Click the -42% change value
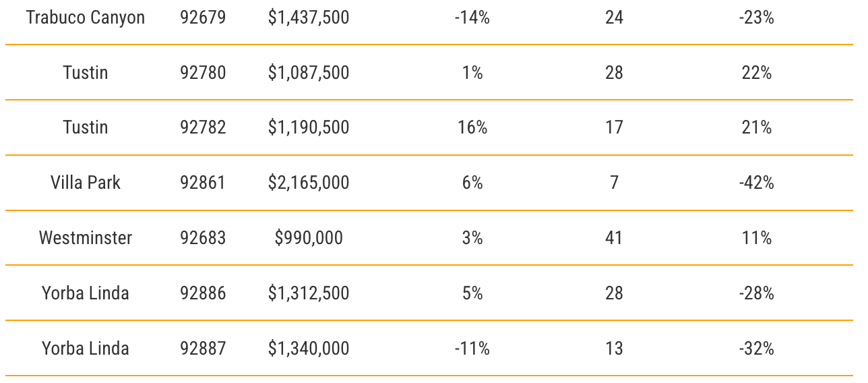The height and width of the screenshot is (383, 868). point(756,183)
